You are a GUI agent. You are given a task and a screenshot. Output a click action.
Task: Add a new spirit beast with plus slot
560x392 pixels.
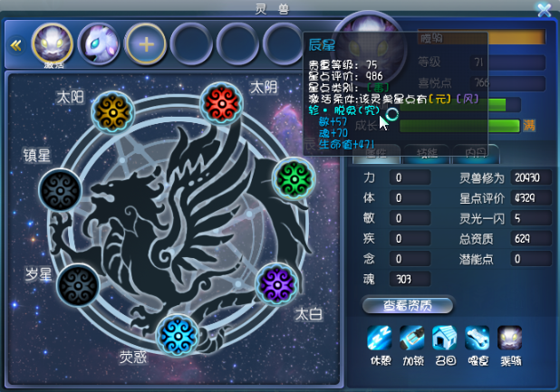coord(146,44)
